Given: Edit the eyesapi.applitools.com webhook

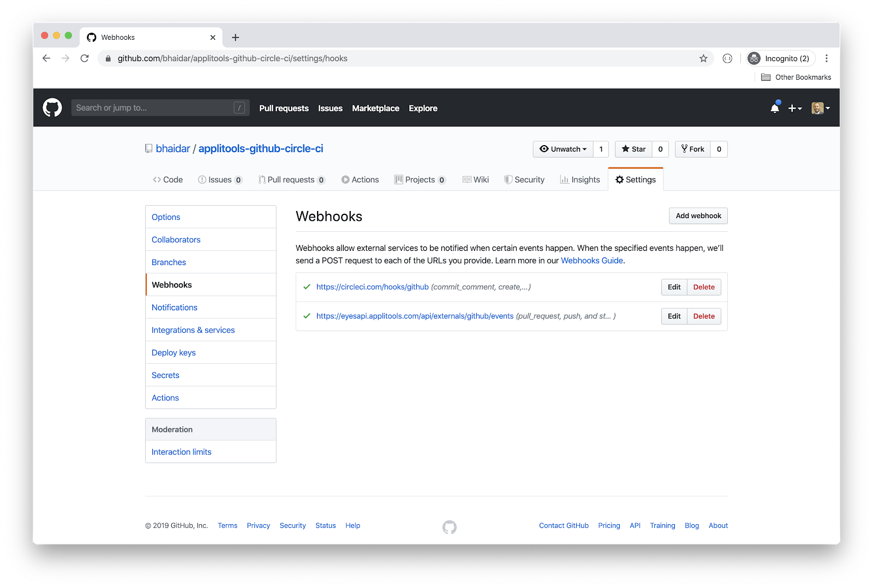Looking at the screenshot, I should pos(674,316).
